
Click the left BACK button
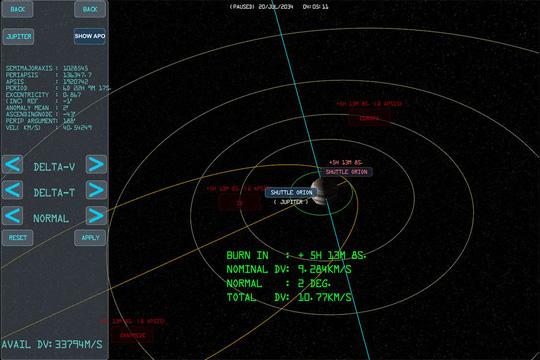(18, 9)
